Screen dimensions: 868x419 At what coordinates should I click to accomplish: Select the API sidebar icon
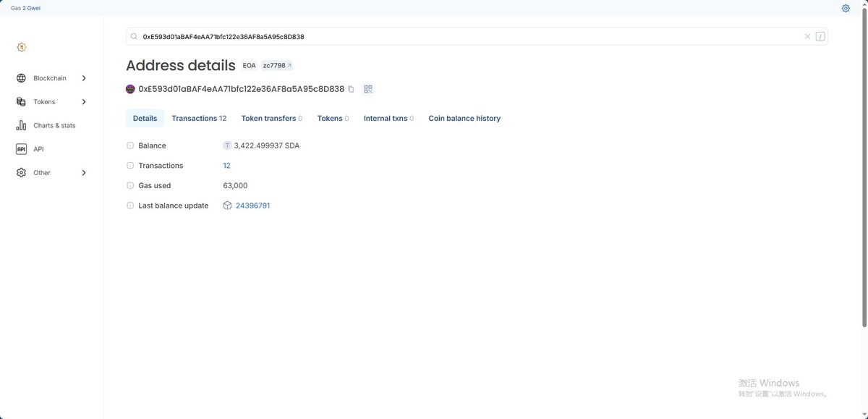[x=21, y=148]
